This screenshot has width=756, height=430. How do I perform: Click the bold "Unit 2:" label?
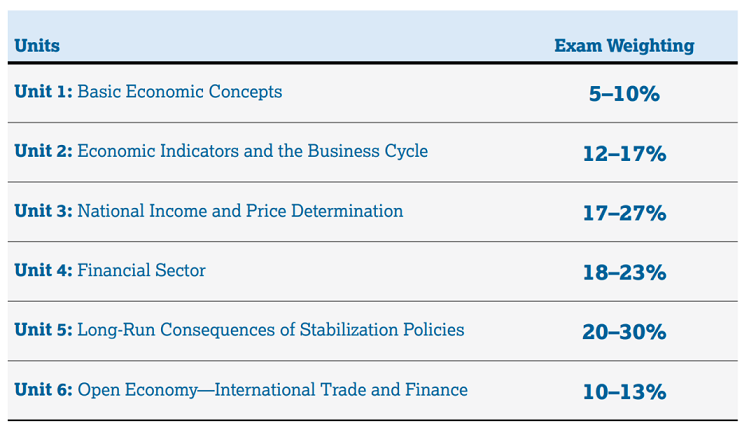43,151
